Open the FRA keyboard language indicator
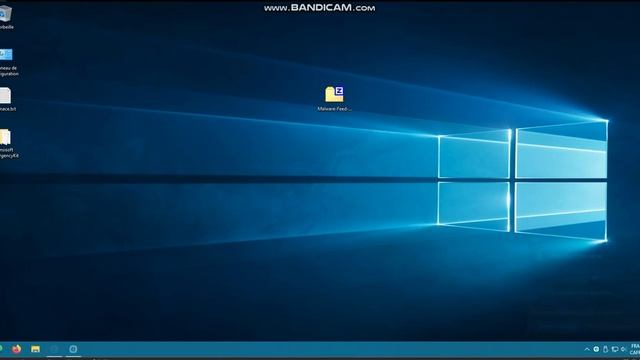This screenshot has width=640, height=360. [635, 349]
